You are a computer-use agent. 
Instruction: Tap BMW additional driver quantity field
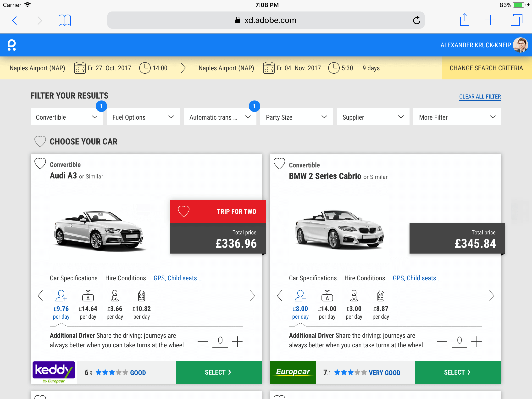click(459, 341)
